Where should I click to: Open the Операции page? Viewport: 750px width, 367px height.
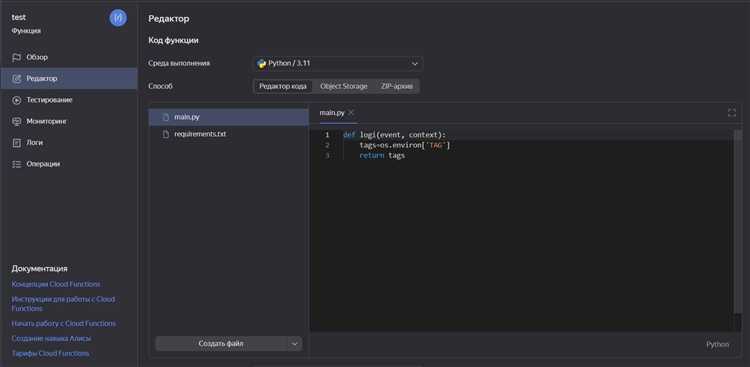coord(69,164)
